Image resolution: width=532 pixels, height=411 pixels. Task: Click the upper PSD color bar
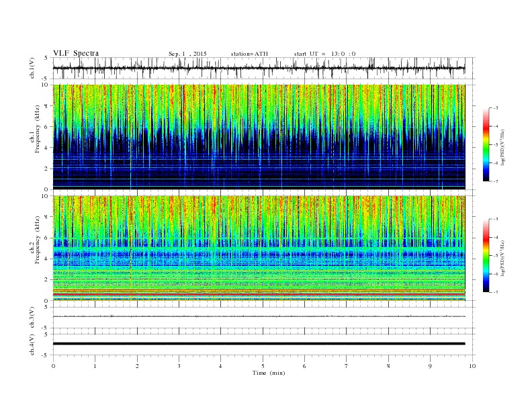pos(486,144)
